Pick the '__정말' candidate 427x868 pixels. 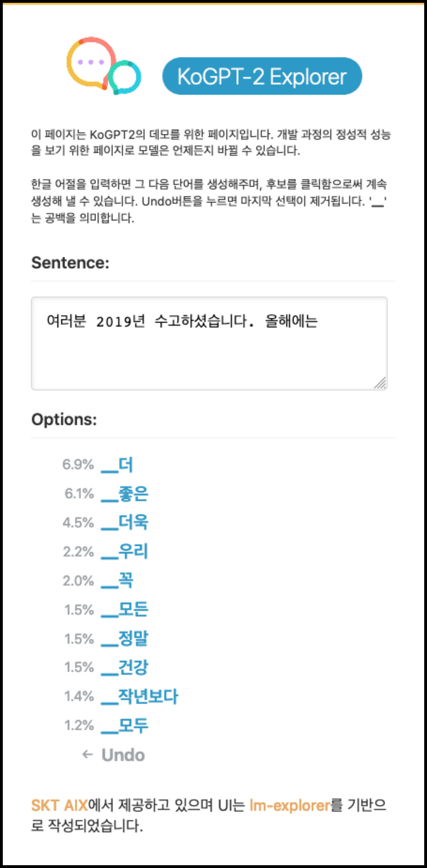125,638
